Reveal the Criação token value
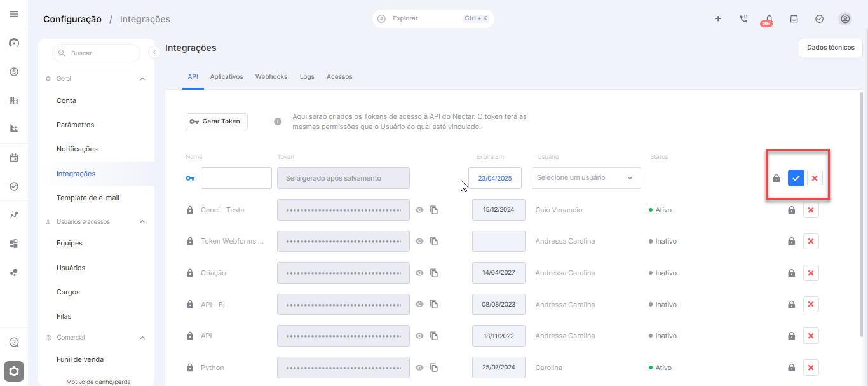This screenshot has width=868, height=386. click(x=419, y=273)
